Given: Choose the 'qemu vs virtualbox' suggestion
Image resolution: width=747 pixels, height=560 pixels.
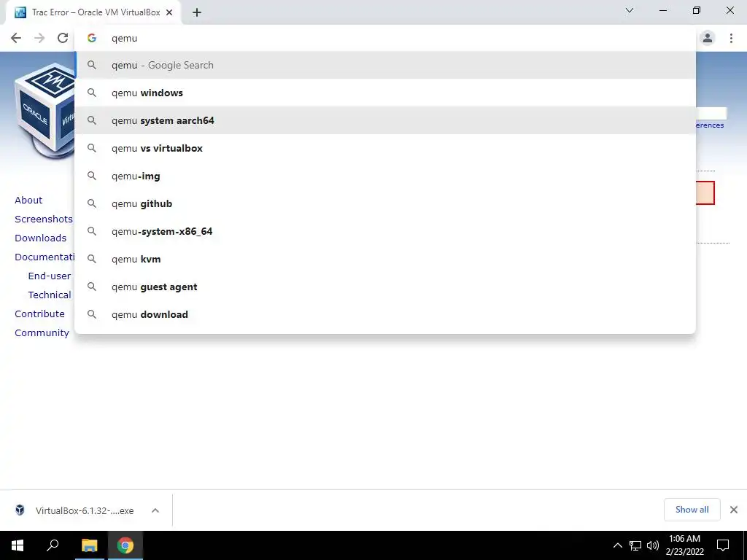Looking at the screenshot, I should [x=385, y=148].
